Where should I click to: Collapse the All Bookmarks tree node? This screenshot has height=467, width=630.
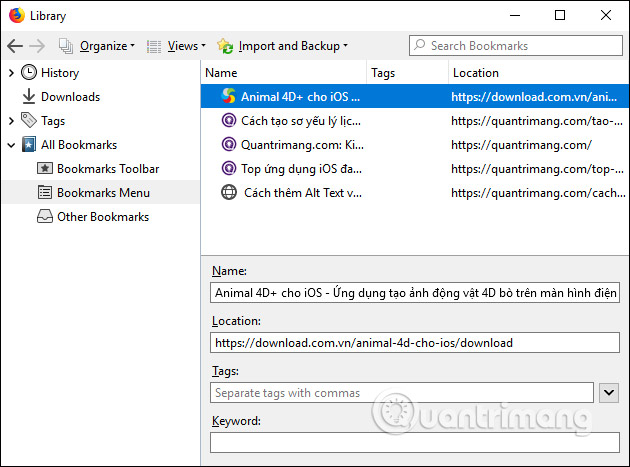[x=11, y=145]
